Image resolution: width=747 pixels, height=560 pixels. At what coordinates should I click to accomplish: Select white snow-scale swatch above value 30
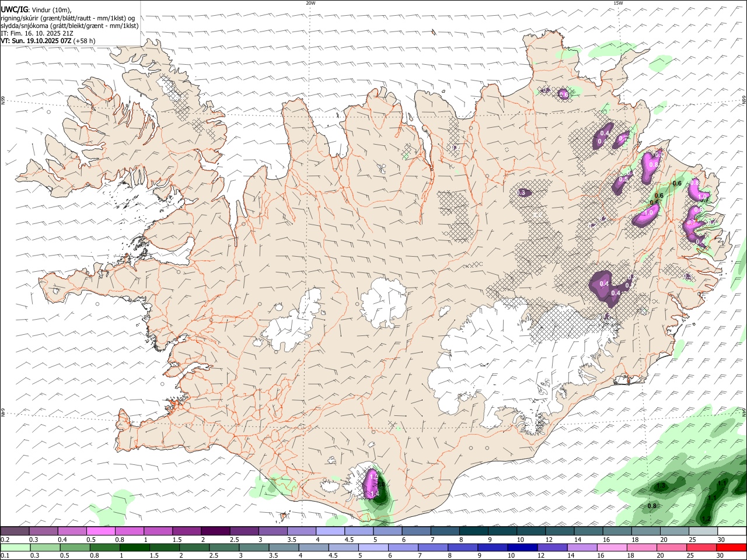(x=732, y=531)
